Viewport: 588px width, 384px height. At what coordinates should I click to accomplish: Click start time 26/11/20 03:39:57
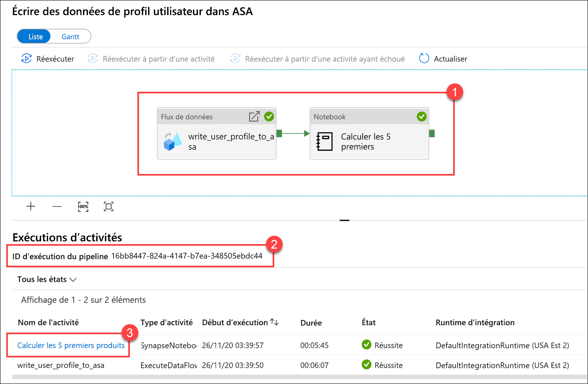pos(232,345)
